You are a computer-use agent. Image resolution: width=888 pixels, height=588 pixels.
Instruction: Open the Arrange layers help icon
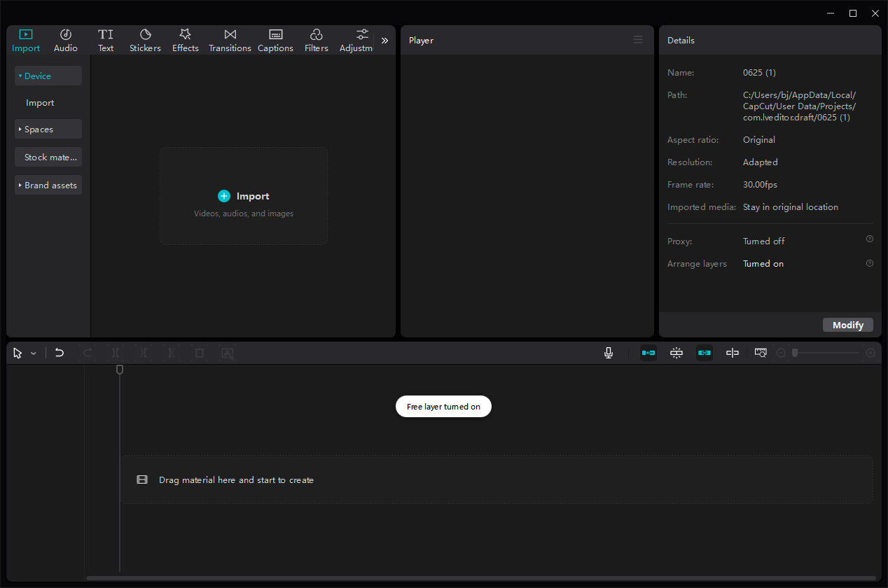(x=870, y=263)
